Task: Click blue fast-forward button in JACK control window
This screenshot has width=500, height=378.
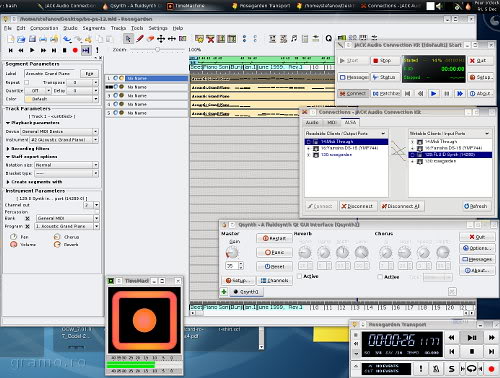Action: (x=460, y=94)
